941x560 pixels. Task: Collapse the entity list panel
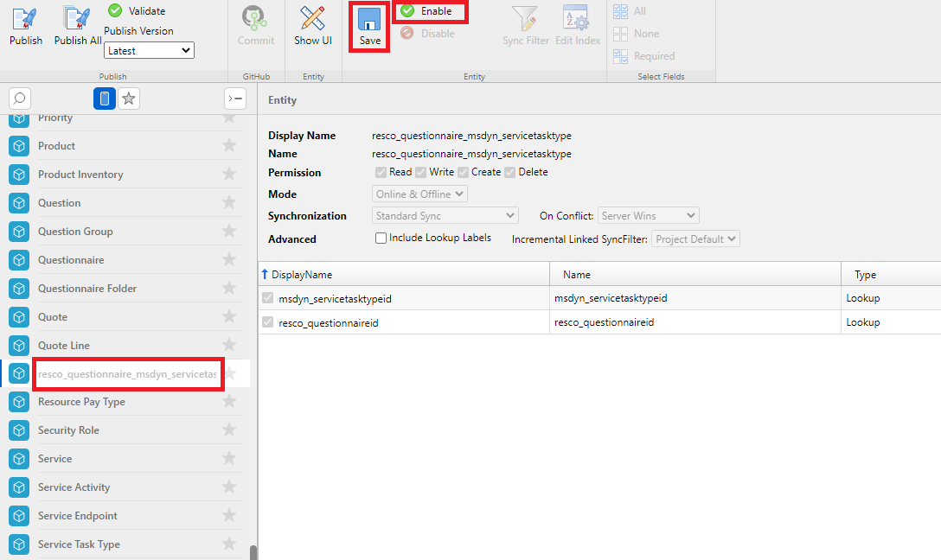[235, 99]
